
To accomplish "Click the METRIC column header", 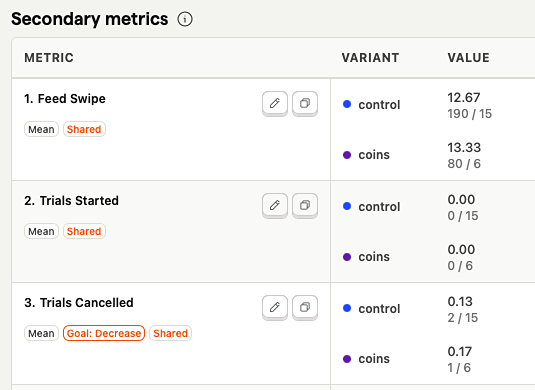I will pos(49,58).
